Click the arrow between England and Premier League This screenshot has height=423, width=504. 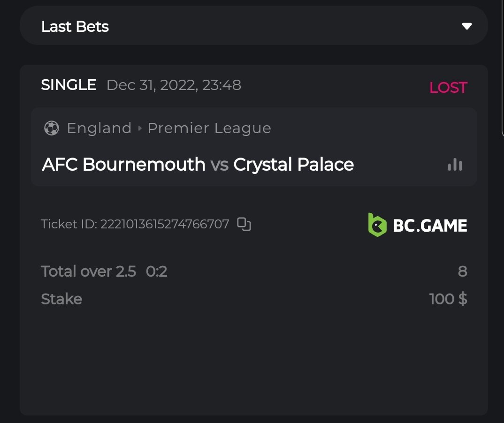point(140,128)
